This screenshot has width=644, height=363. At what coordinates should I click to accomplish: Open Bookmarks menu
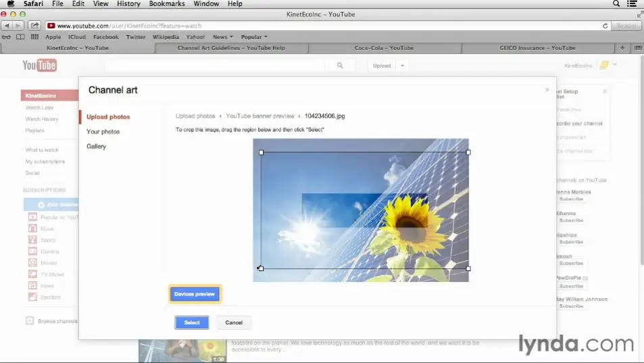coord(167,3)
